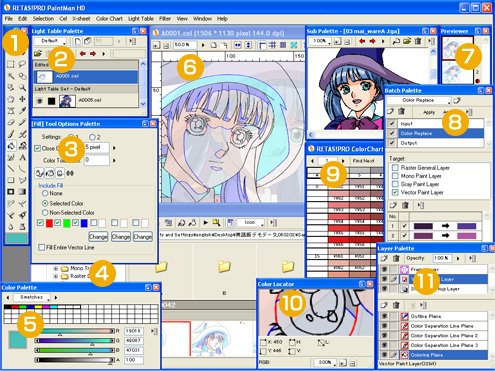Select Settings radio button 2
Viewport: 495px width, 371px height.
pyautogui.click(x=92, y=137)
